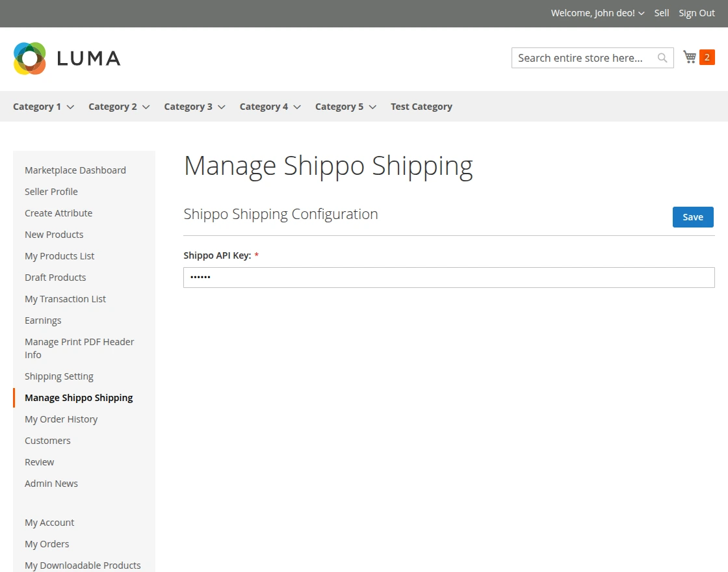Open Create Attribute page
Viewport: 728px width, 572px height.
[58, 213]
